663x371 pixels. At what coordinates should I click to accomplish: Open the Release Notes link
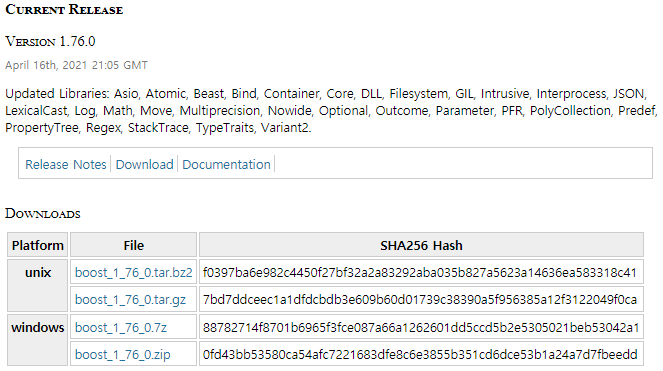[66, 164]
